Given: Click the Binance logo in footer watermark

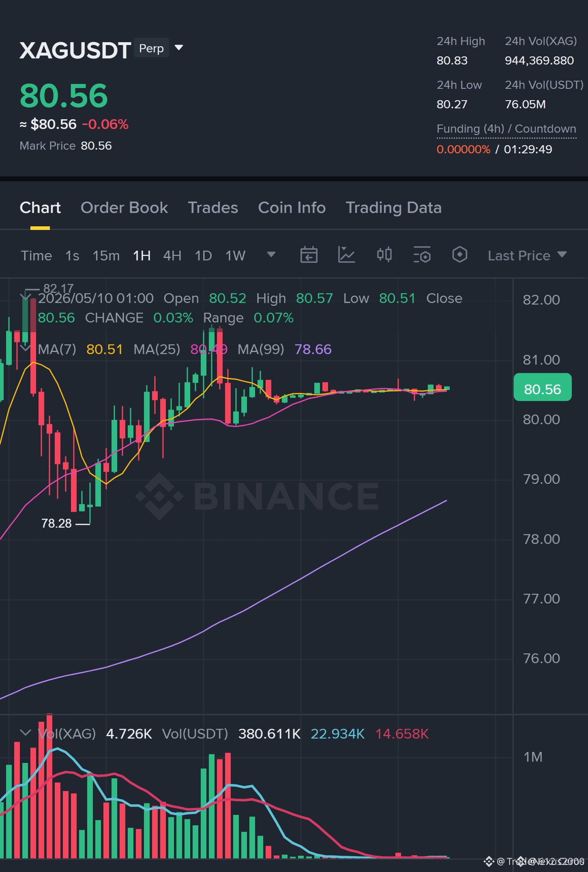Looking at the screenshot, I should [x=489, y=861].
